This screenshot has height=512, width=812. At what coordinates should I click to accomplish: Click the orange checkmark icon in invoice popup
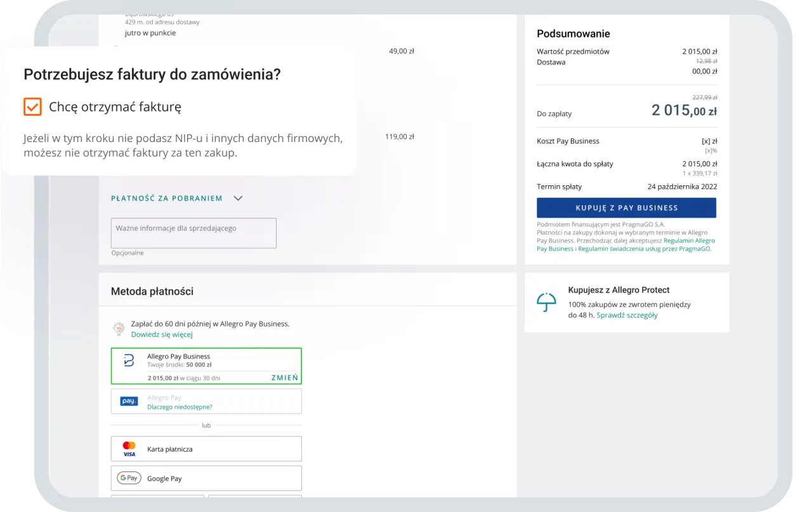pyautogui.click(x=32, y=107)
